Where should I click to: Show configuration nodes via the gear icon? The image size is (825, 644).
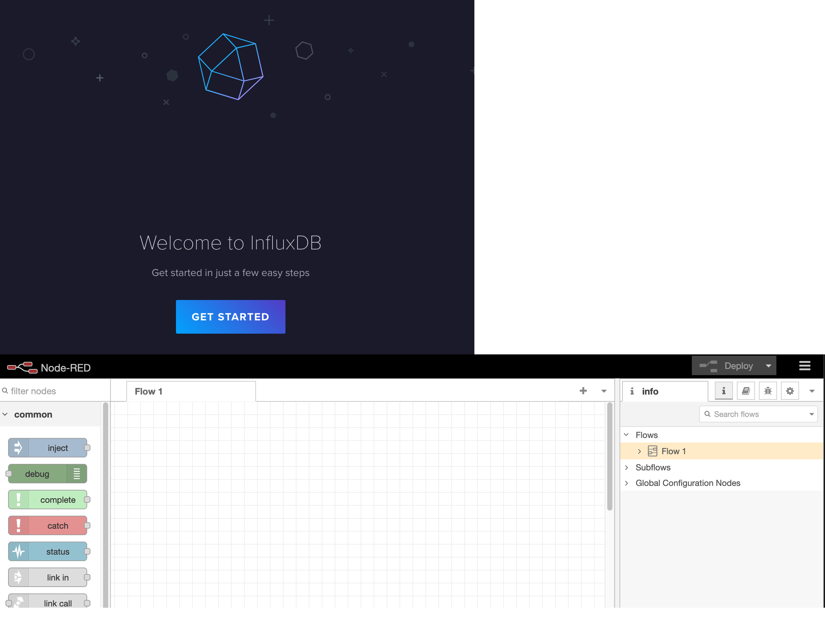(790, 391)
